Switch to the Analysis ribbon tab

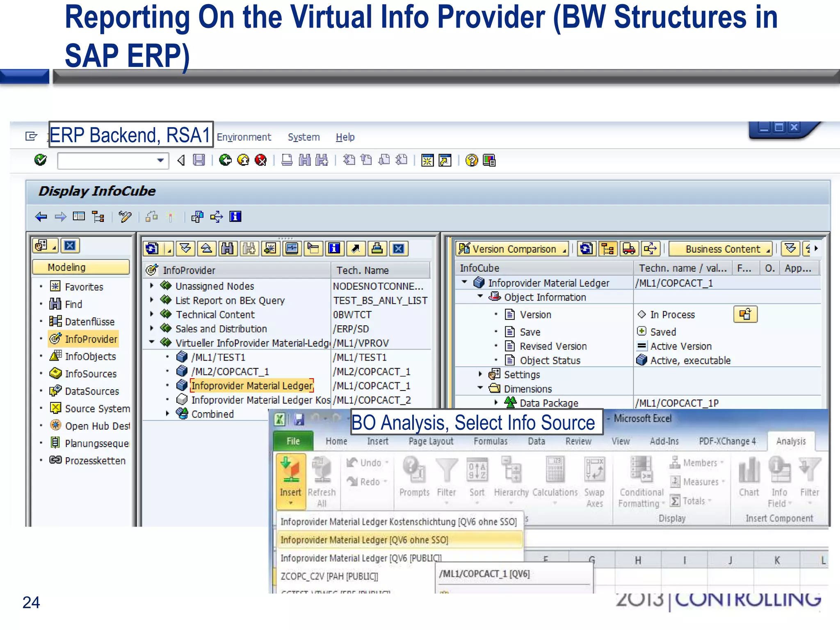[x=791, y=441]
